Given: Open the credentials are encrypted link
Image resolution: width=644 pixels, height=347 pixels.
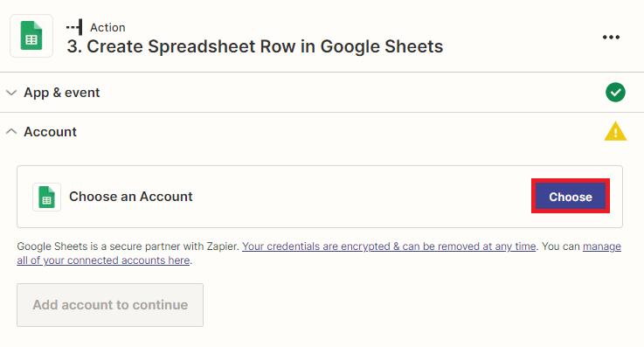Looking at the screenshot, I should [389, 246].
